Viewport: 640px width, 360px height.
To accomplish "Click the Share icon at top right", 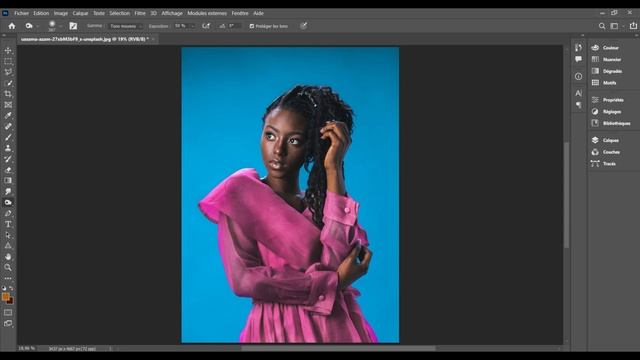I will (x=633, y=26).
